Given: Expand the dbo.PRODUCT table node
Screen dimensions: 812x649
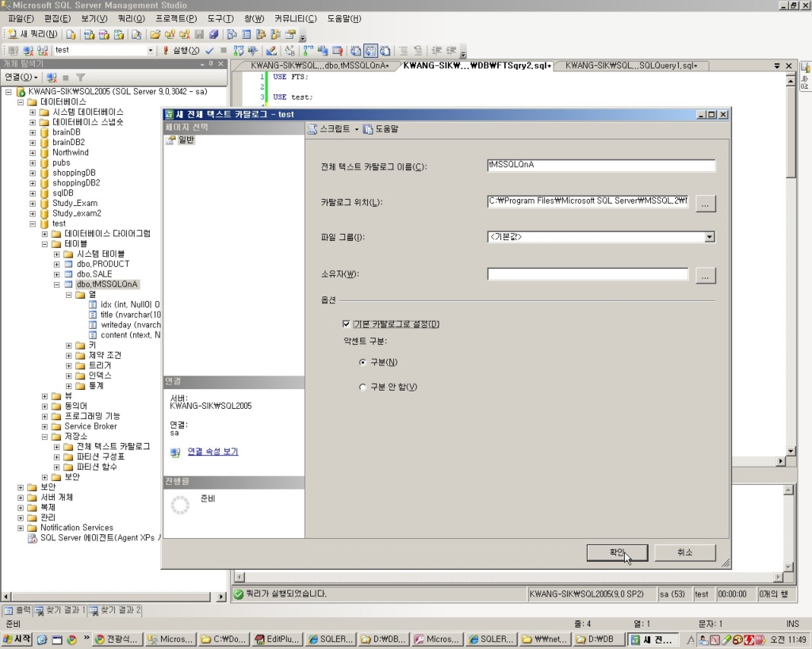Looking at the screenshot, I should click(x=57, y=264).
